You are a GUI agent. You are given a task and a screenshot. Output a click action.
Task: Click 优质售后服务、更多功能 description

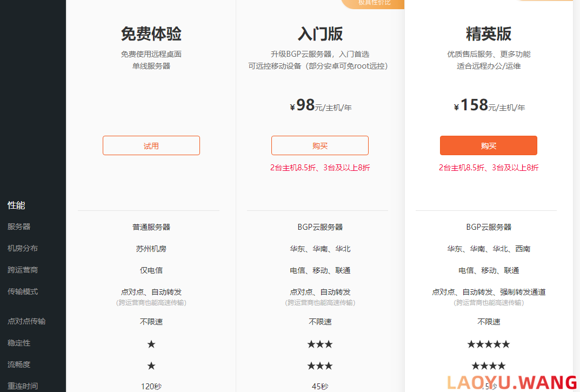pyautogui.click(x=489, y=54)
